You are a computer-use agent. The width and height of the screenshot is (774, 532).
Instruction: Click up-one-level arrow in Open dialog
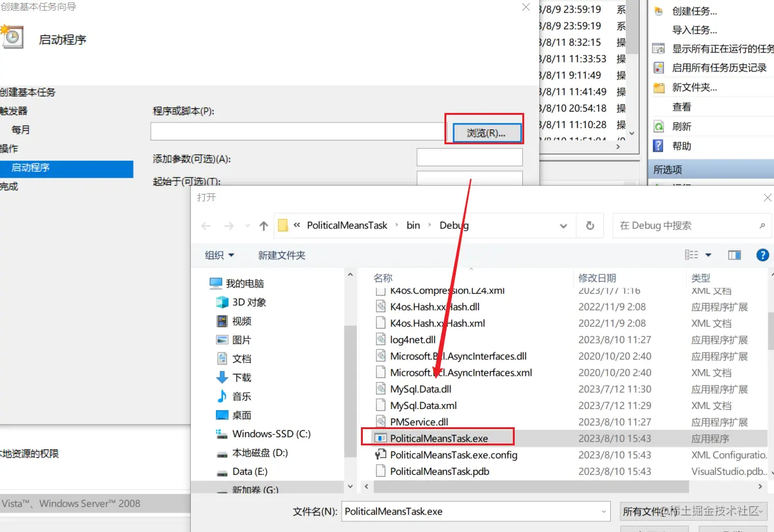click(x=264, y=226)
